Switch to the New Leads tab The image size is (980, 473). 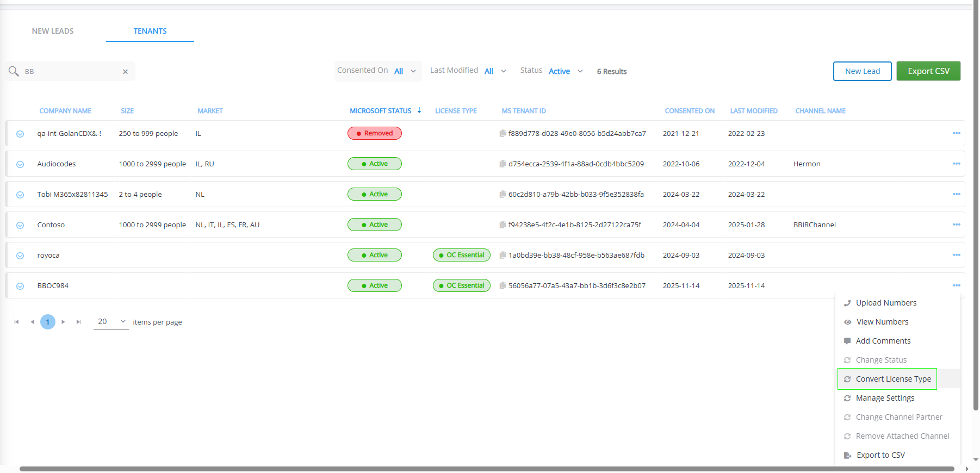pyautogui.click(x=53, y=31)
